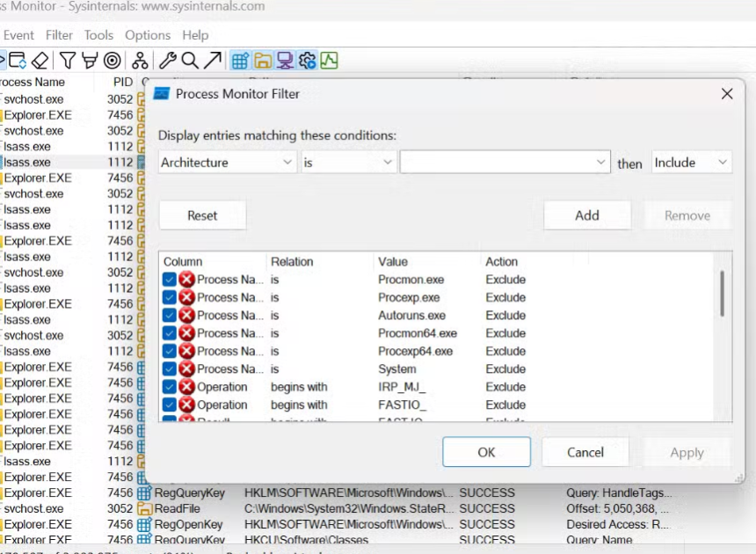
Task: Click the Clear display eraser icon
Action: pyautogui.click(x=40, y=61)
